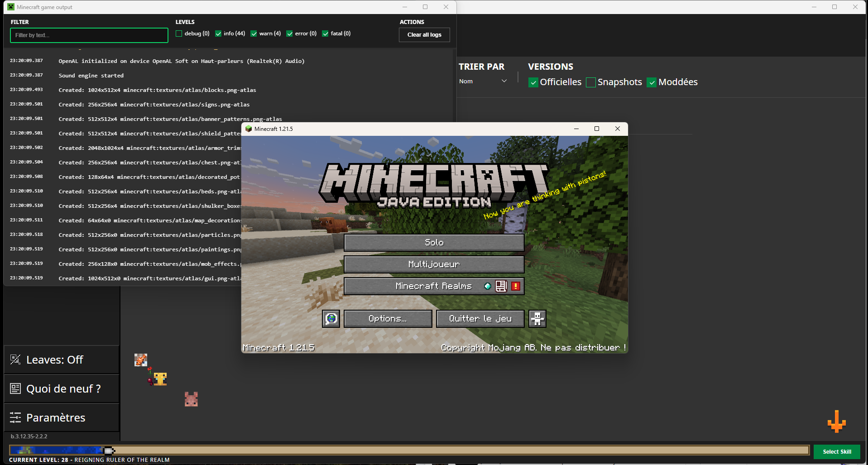
Task: Toggle the info (44) log level checkbox
Action: pos(218,34)
